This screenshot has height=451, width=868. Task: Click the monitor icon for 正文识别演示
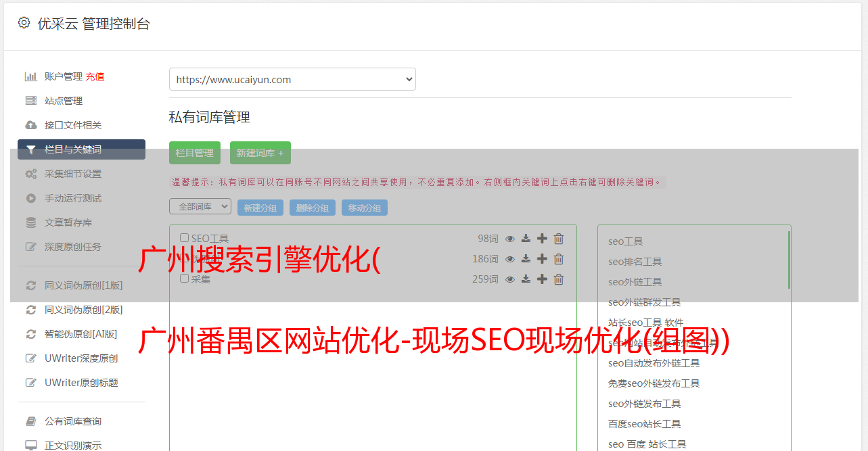pos(30,446)
